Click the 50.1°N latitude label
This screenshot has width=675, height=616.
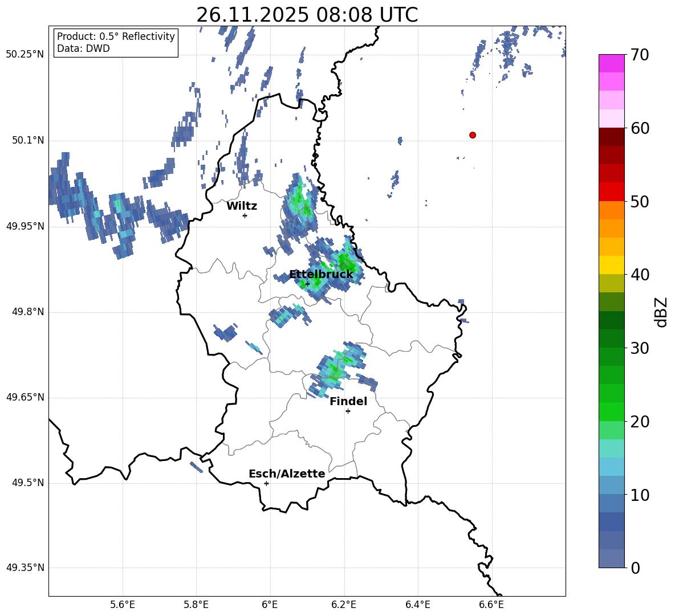click(28, 140)
